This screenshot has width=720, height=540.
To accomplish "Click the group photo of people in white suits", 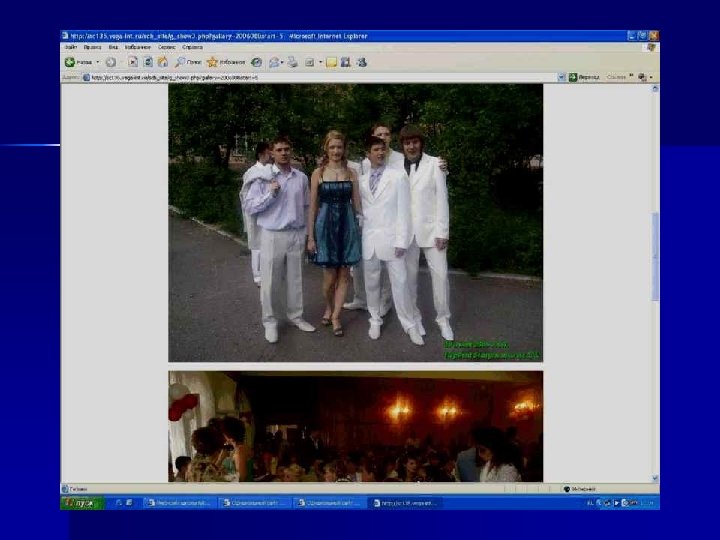I will 355,223.
